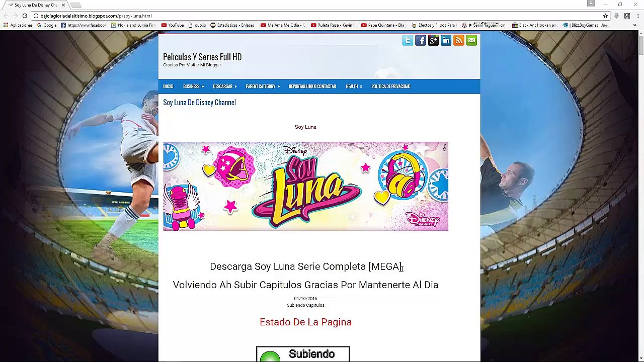Open the YouTube bookmark
644x362 pixels.
173,25
